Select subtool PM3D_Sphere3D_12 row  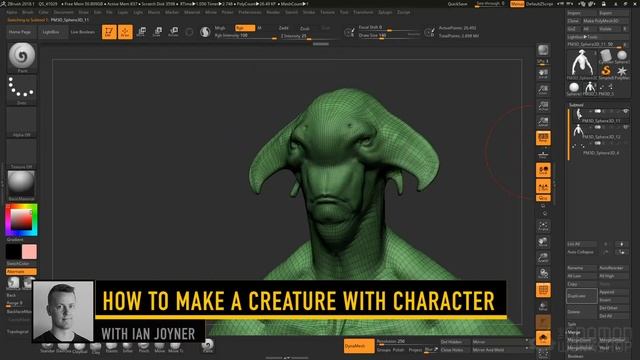tap(599, 132)
